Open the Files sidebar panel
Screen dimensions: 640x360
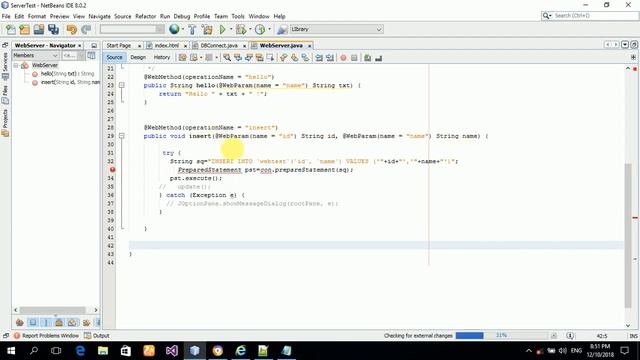[5, 94]
